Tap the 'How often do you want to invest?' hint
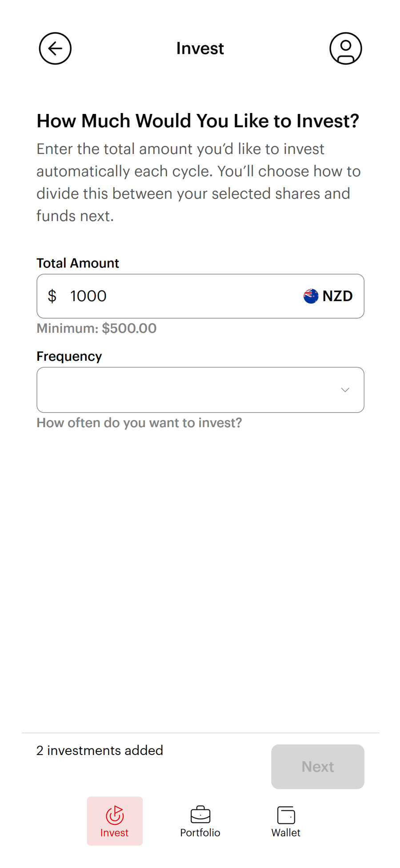 click(139, 422)
